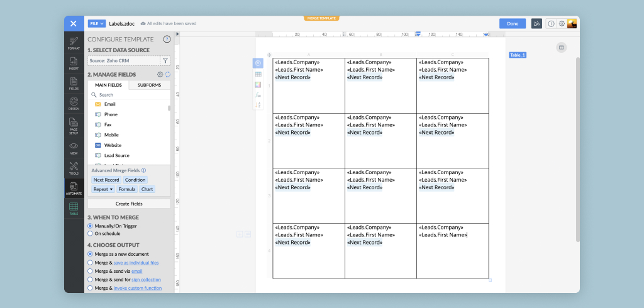
Task: Select Manually/On Trigger merge option
Action: 90,226
